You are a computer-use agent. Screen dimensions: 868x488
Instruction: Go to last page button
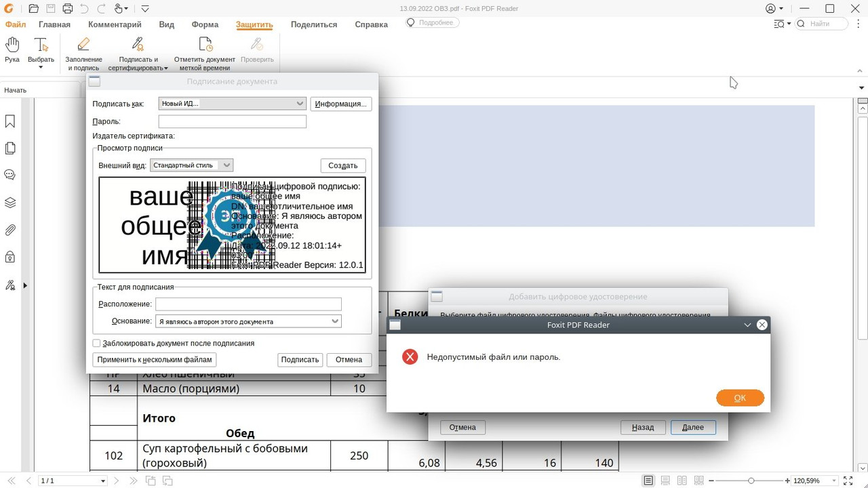point(133,481)
